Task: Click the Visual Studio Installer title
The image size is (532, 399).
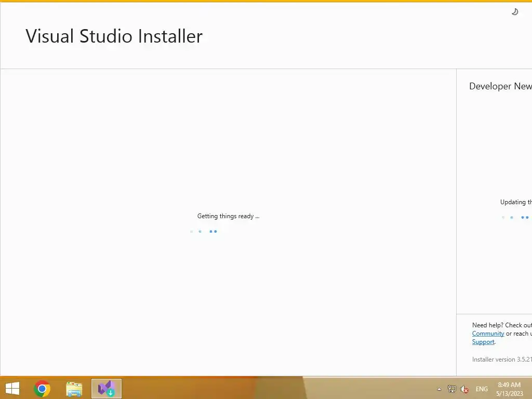Action: pyautogui.click(x=114, y=36)
